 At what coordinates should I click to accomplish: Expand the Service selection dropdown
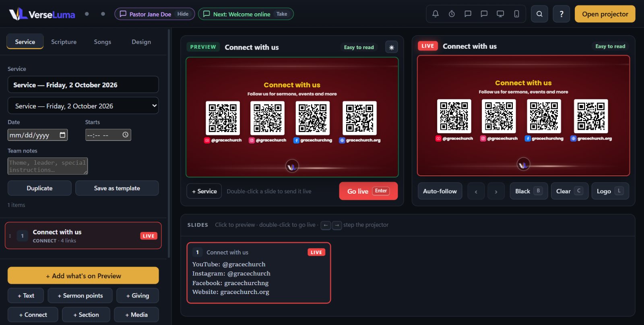tap(83, 106)
